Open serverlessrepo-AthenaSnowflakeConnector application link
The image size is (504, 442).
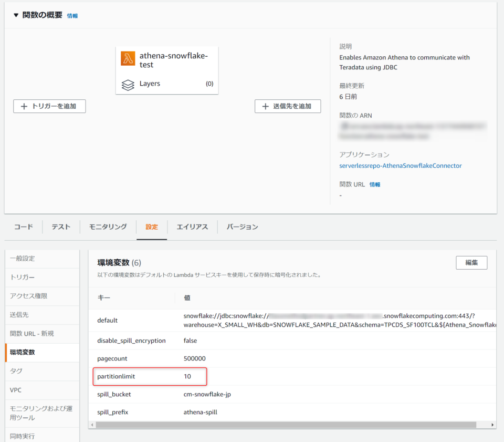pos(401,166)
